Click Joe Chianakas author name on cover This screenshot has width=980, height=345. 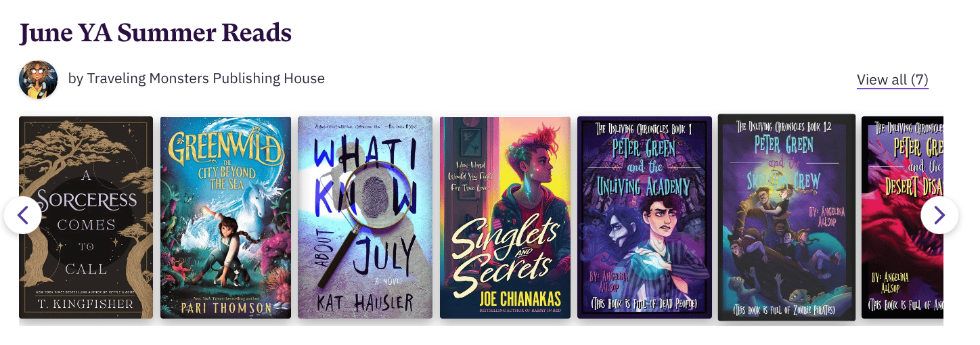505,298
